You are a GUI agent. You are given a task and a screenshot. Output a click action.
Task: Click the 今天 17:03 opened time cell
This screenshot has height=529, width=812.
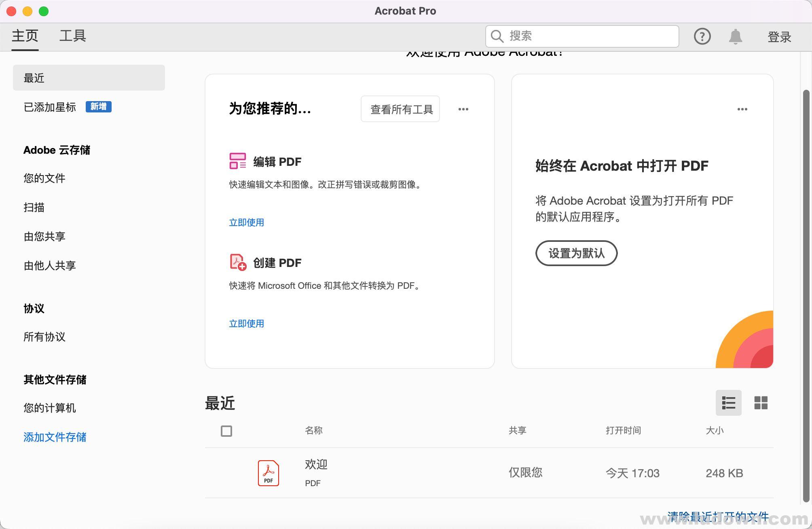point(632,473)
